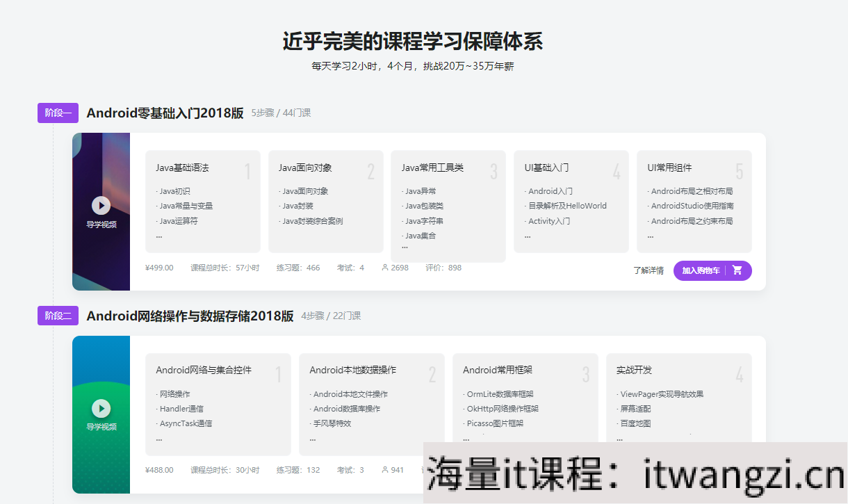Select the Android网络与集合控件 course card
The image size is (848, 504).
pos(218,403)
